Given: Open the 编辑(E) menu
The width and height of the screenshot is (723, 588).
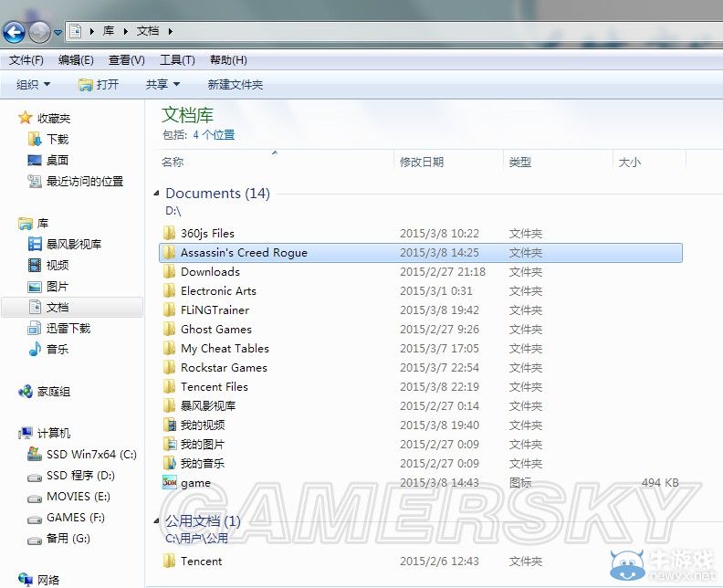Looking at the screenshot, I should (76, 60).
